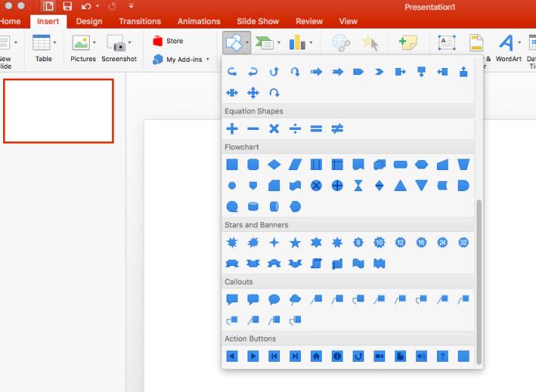
Task: Insert the 10-Point Star shape
Action: (x=380, y=243)
